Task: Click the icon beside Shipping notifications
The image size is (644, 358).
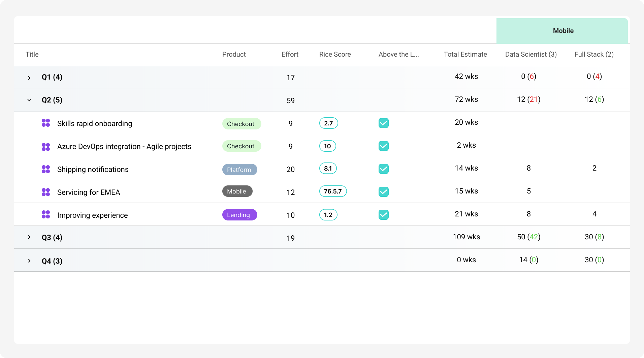Action: point(46,169)
